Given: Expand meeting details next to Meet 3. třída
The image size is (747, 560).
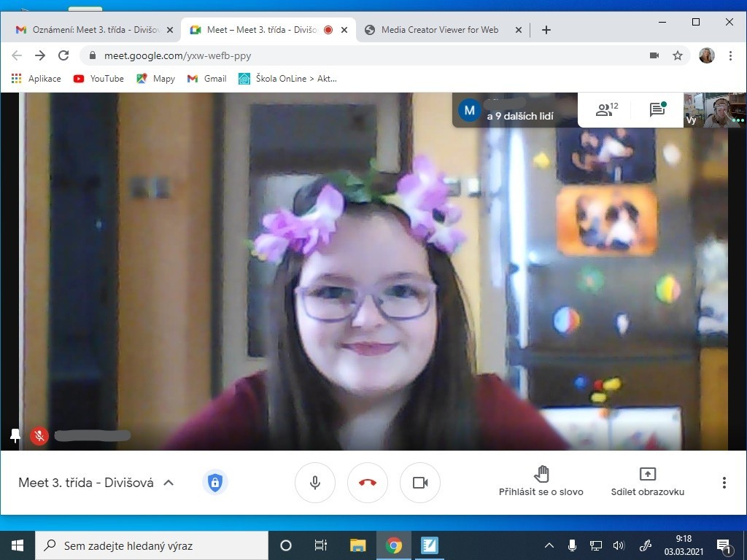Looking at the screenshot, I should coord(169,483).
